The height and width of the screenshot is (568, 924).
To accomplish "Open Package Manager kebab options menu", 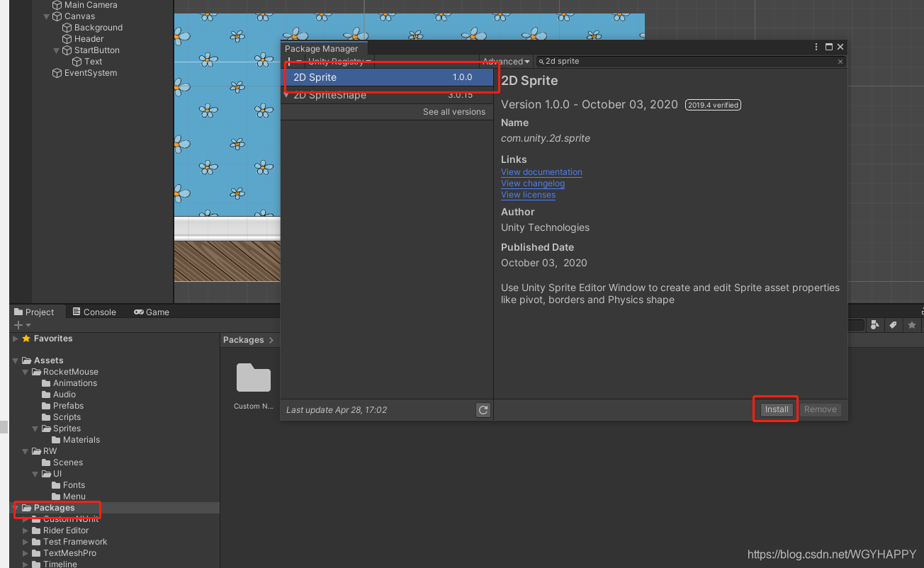I will pyautogui.click(x=816, y=47).
